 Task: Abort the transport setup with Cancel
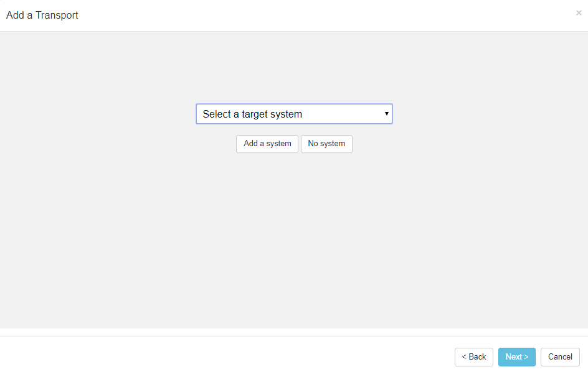click(x=560, y=357)
